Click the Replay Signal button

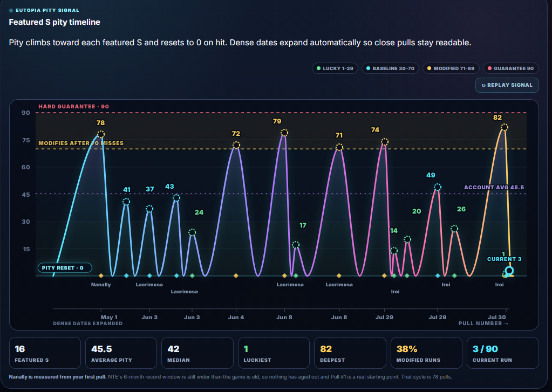(x=507, y=85)
